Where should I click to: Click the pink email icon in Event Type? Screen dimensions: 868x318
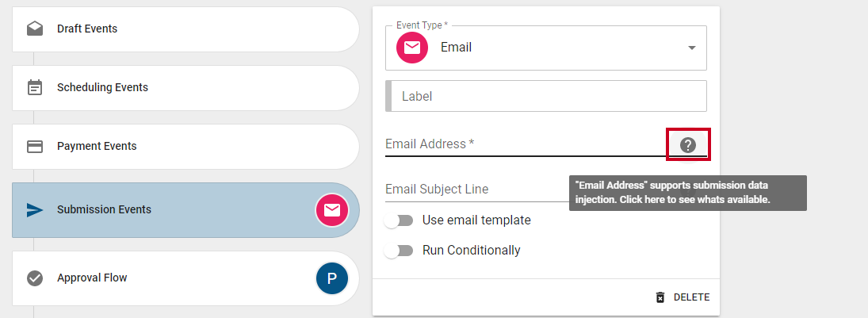[412, 48]
